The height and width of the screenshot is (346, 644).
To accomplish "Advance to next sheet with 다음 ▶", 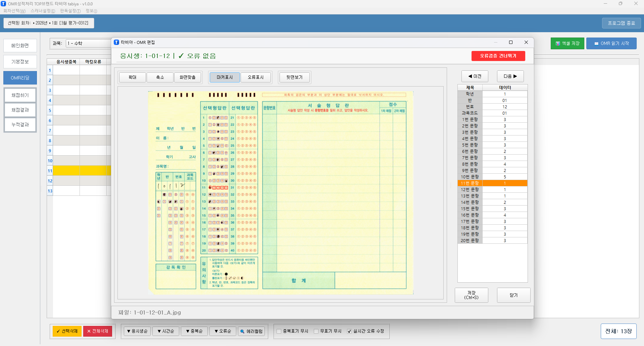I will tap(510, 76).
